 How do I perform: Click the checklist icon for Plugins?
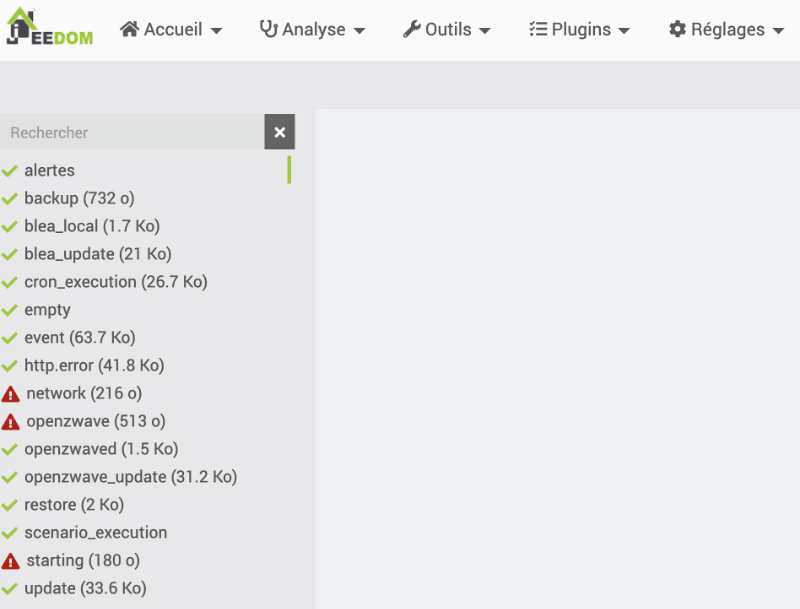(538, 29)
